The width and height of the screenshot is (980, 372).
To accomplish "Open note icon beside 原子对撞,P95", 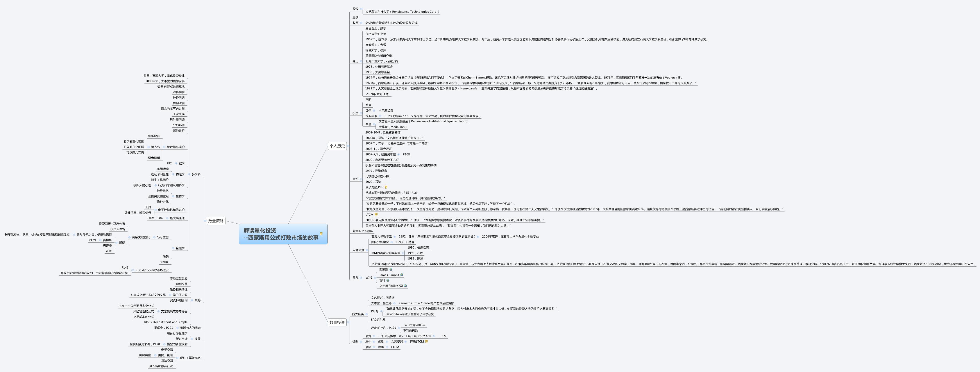I will [x=386, y=187].
